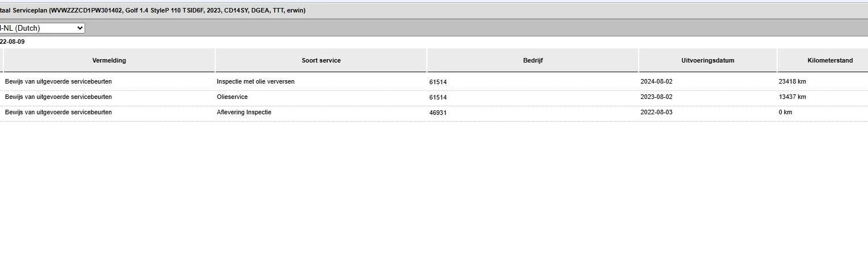This screenshot has width=868, height=257.
Task: Click the Vermelding column header
Action: (109, 60)
